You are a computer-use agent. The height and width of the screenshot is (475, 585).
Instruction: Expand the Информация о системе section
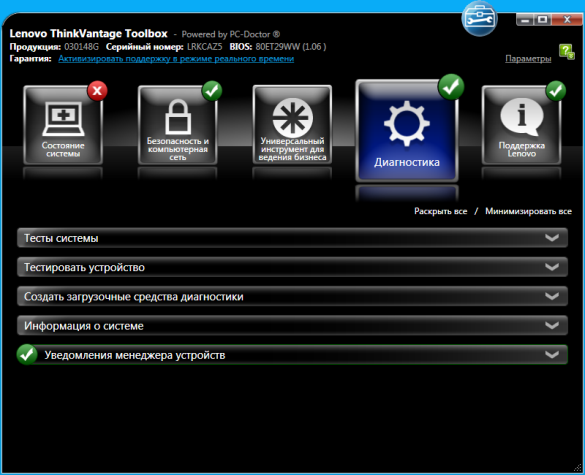click(x=292, y=325)
